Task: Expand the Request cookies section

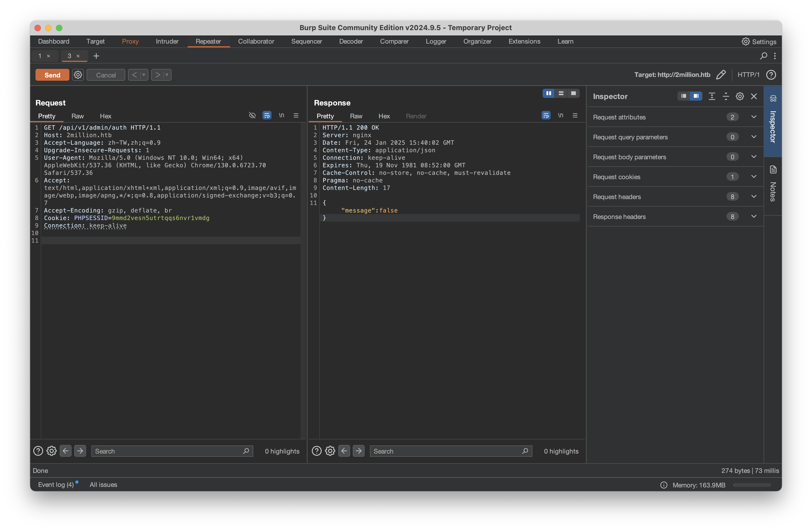Action: (754, 177)
